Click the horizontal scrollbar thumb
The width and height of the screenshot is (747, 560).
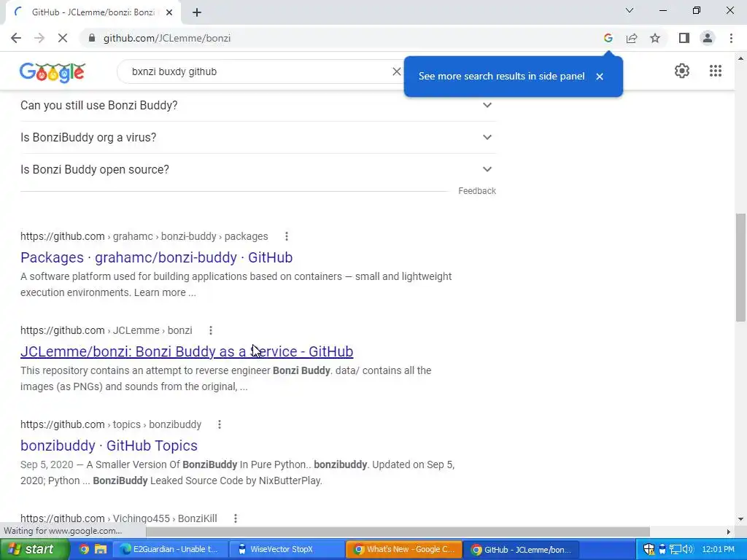[x=398, y=532]
